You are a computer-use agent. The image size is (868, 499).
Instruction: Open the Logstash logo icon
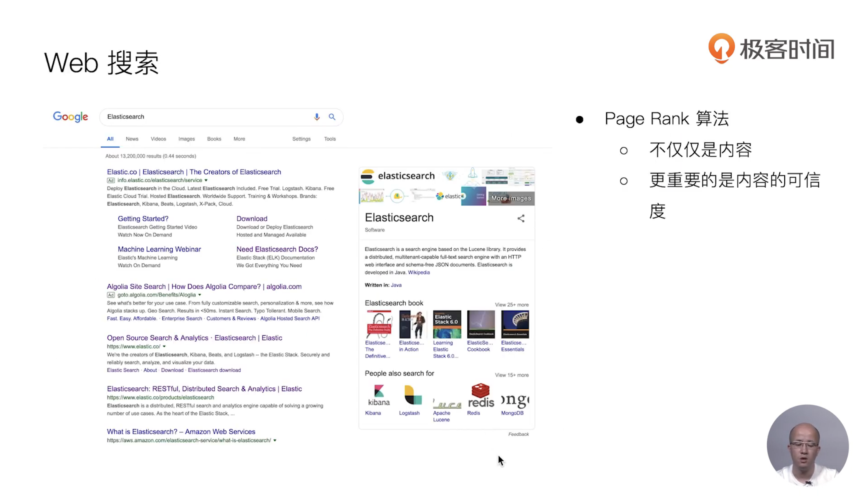click(413, 395)
